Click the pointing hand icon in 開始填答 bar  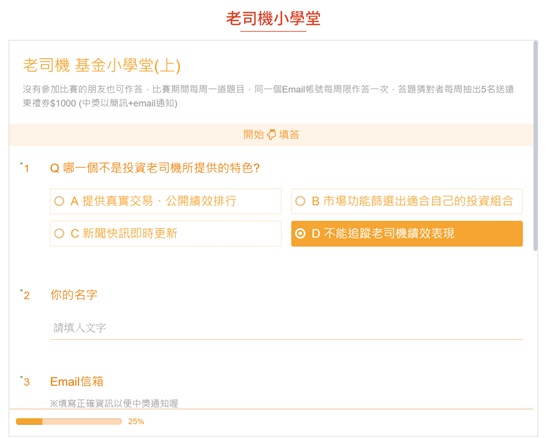[271, 135]
